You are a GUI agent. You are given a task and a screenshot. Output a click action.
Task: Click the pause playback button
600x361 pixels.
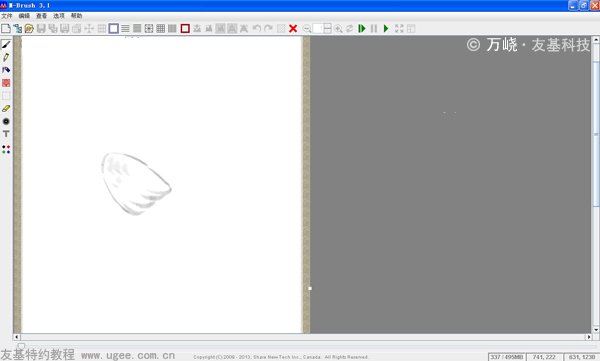point(374,29)
